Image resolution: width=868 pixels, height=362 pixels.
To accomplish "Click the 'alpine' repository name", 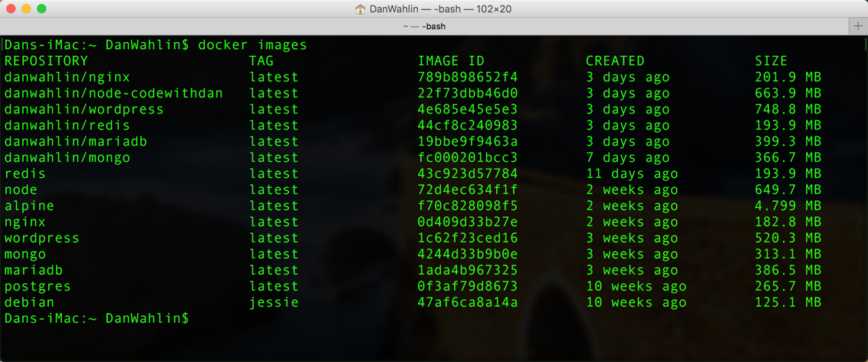I will point(29,206).
